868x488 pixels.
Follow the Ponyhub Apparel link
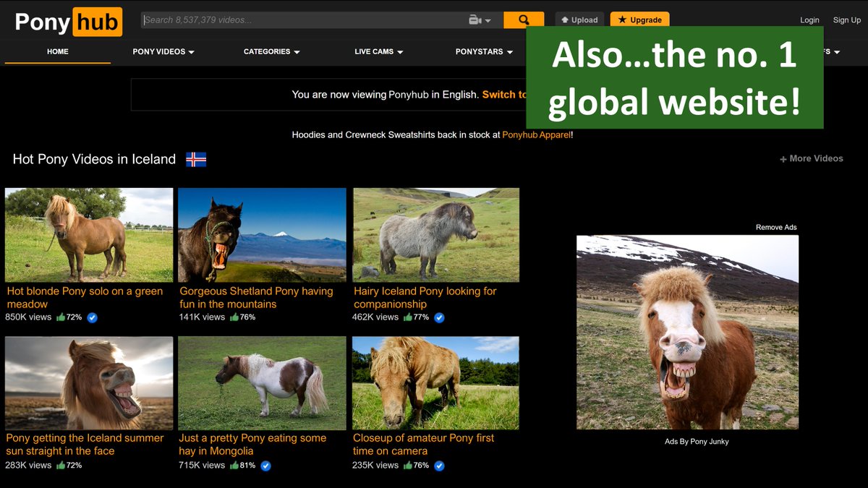(537, 134)
